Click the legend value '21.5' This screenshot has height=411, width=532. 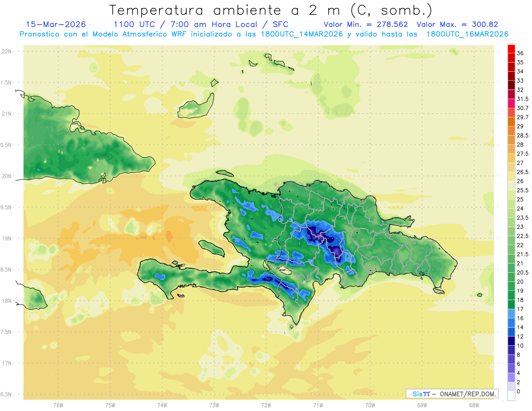[523, 254]
